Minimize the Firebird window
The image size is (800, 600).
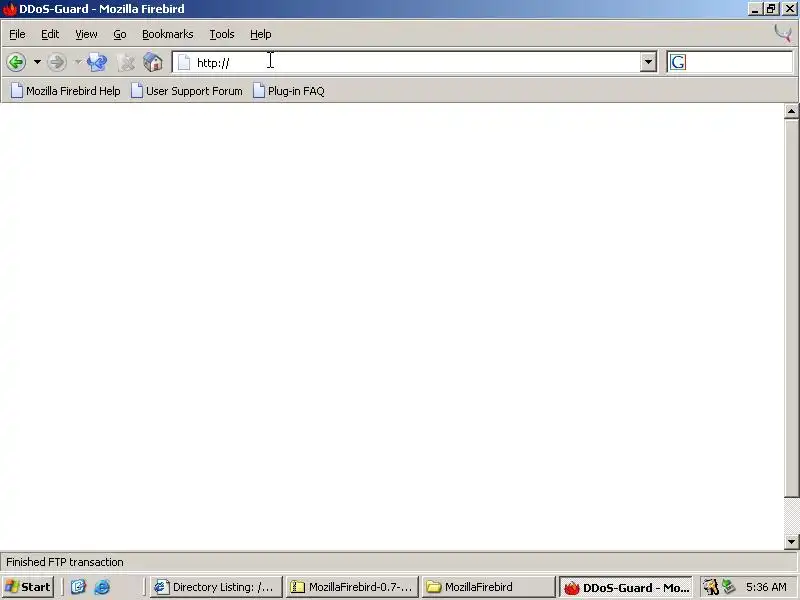click(x=756, y=9)
